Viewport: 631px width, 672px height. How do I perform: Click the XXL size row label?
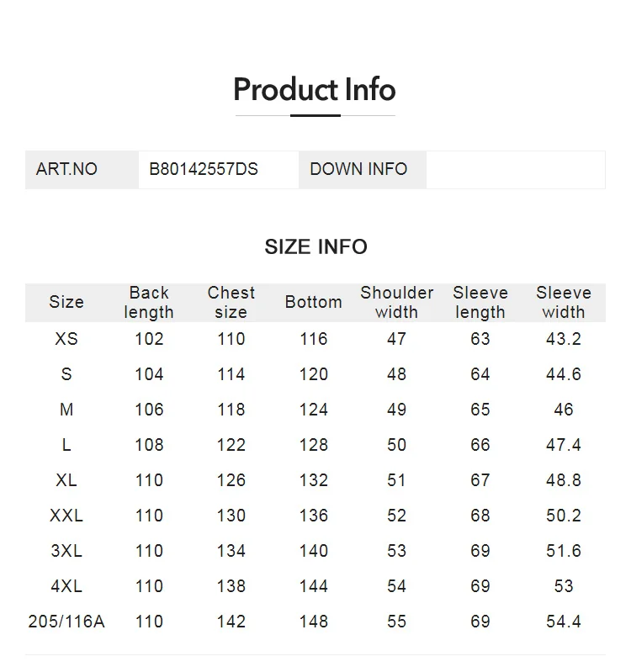[66, 516]
